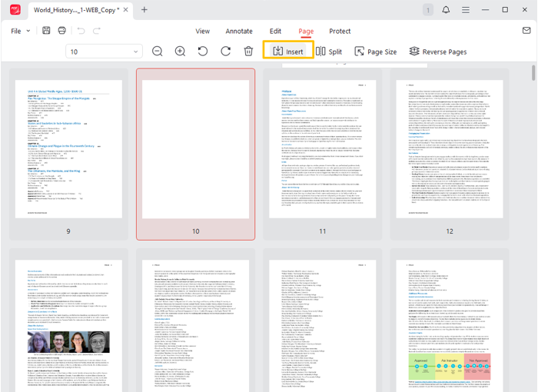Rotate page clockwise
This screenshot has height=392, width=538.
(x=226, y=51)
